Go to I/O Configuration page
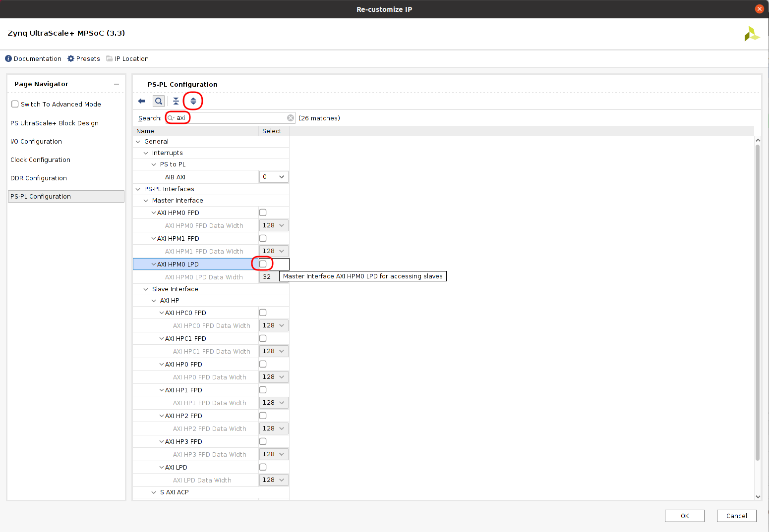 tap(36, 141)
